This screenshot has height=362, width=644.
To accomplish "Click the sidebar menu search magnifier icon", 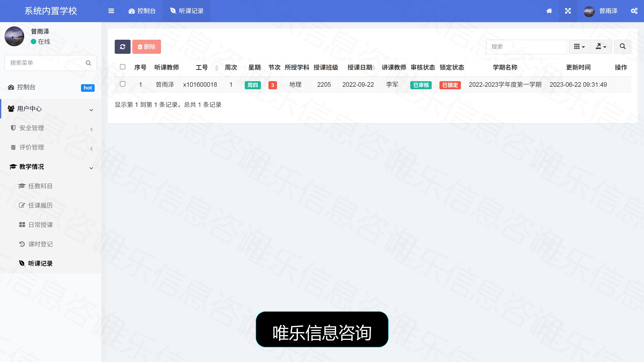I will pyautogui.click(x=88, y=63).
